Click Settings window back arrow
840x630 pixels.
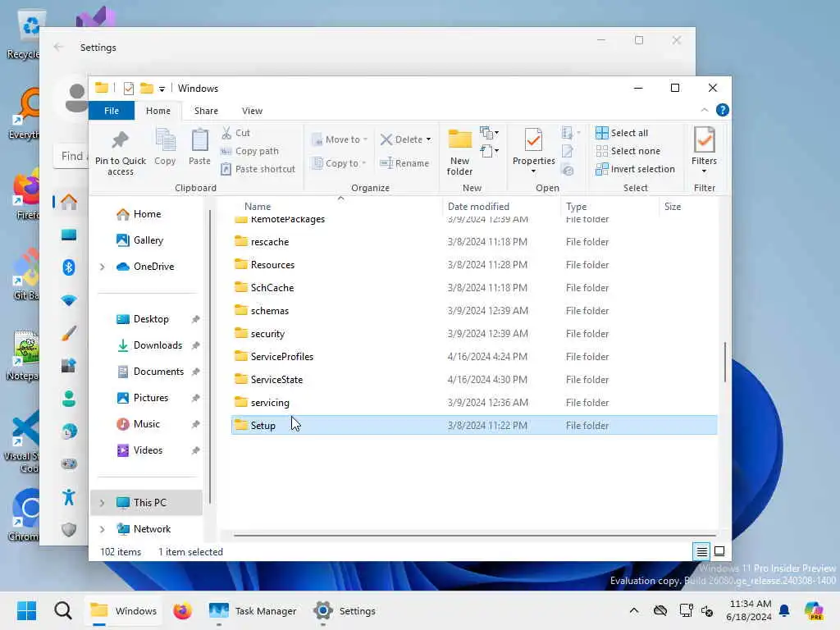coord(58,47)
